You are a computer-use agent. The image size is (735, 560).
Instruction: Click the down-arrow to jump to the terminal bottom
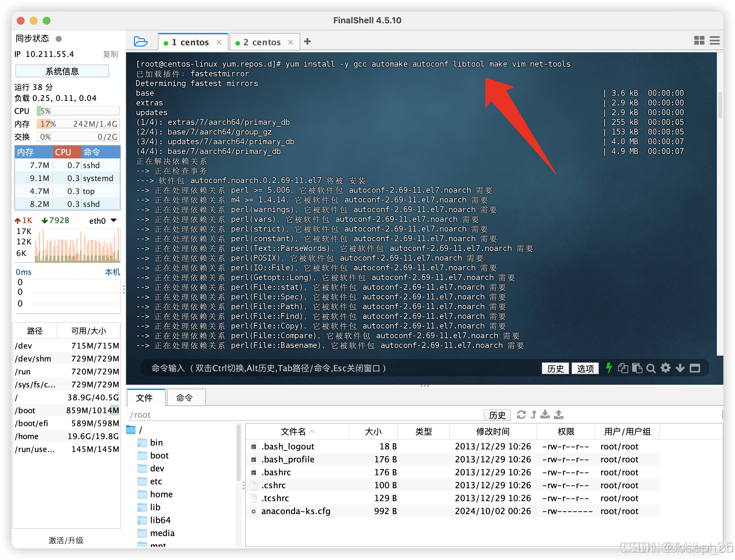pos(680,368)
